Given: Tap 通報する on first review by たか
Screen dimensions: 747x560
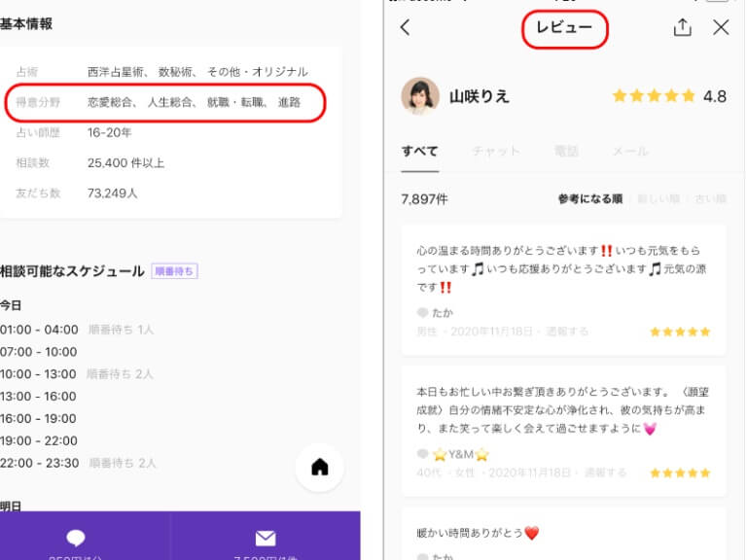Looking at the screenshot, I should point(568,332).
